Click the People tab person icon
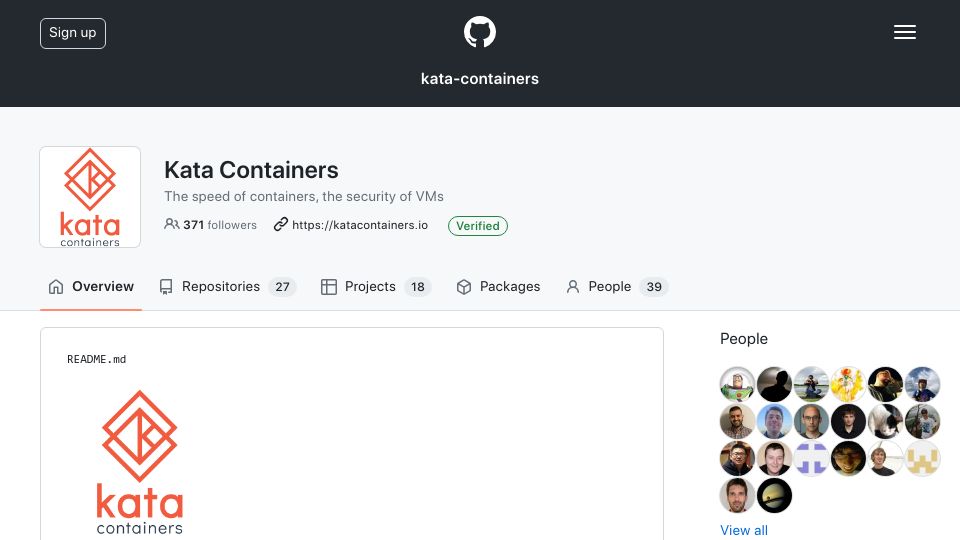 click(x=572, y=287)
